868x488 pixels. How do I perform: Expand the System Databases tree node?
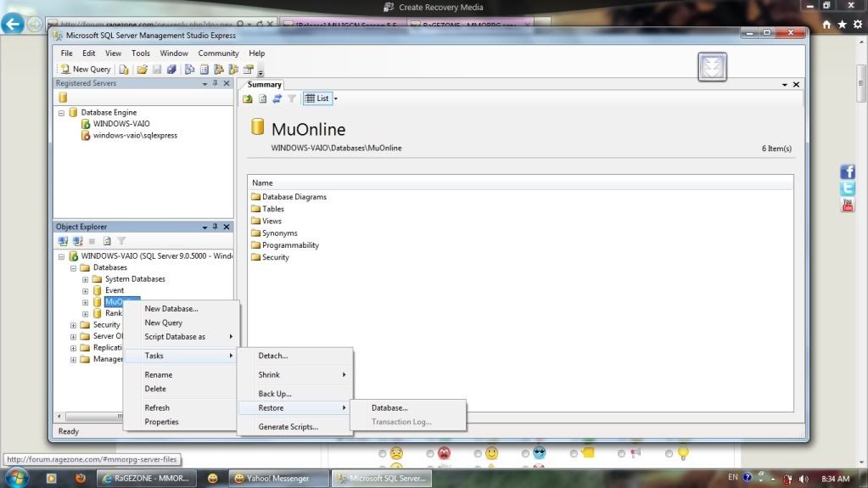click(x=85, y=279)
